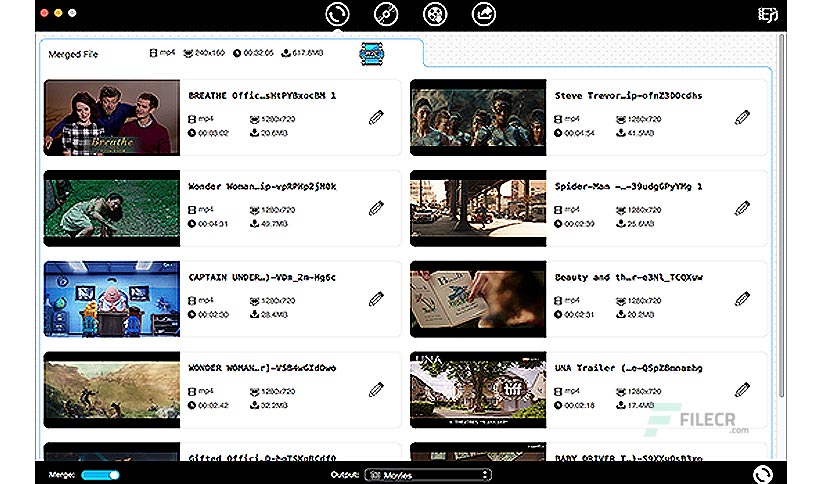Select the Steve Trevor video thumbnail
Image resolution: width=836 pixels, height=484 pixels.
tap(478, 118)
